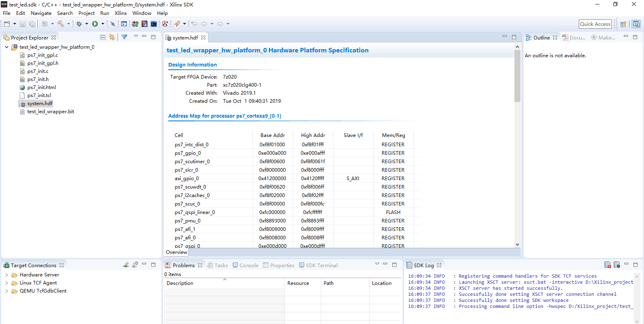Open the Build hammer dropdown arrow

tap(68, 24)
